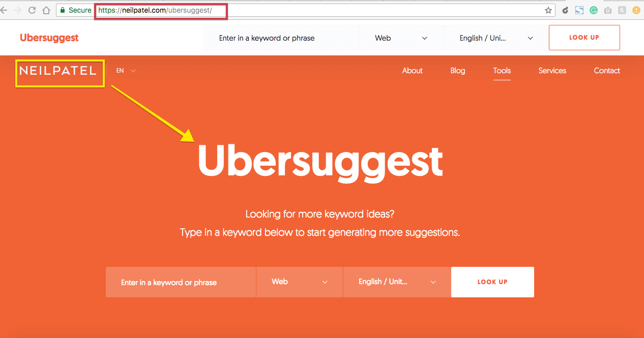644x338 pixels.
Task: Click the large Ubersuggest heading
Action: tap(320, 163)
